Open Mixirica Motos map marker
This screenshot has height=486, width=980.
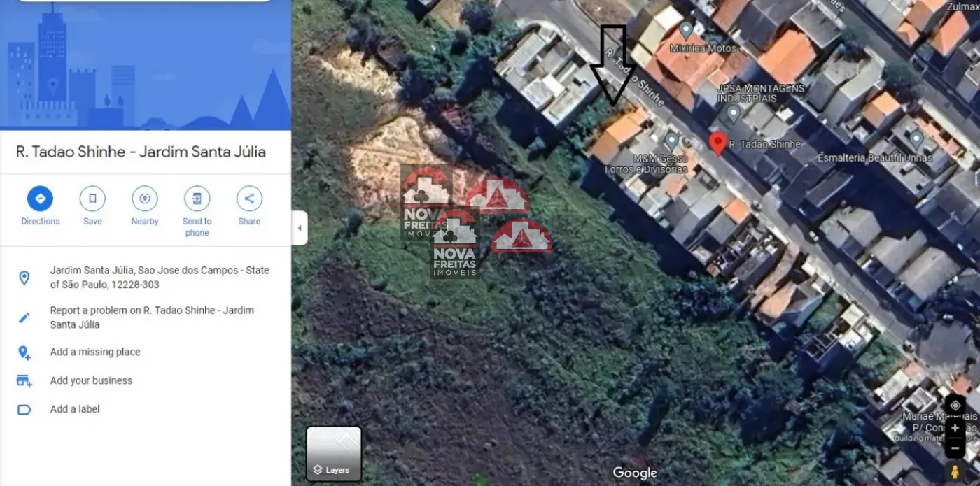pos(687,31)
